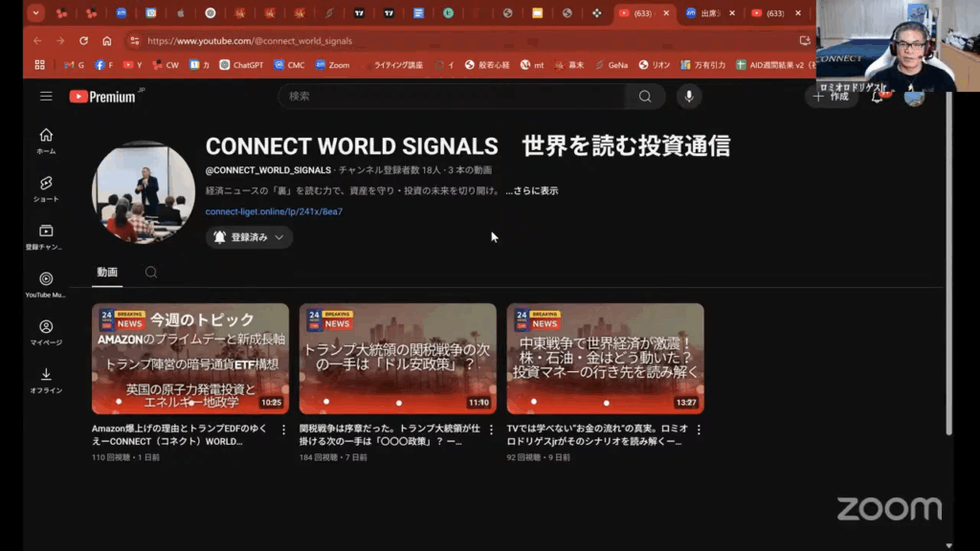Open YouTube Music in the sidebar

point(46,284)
